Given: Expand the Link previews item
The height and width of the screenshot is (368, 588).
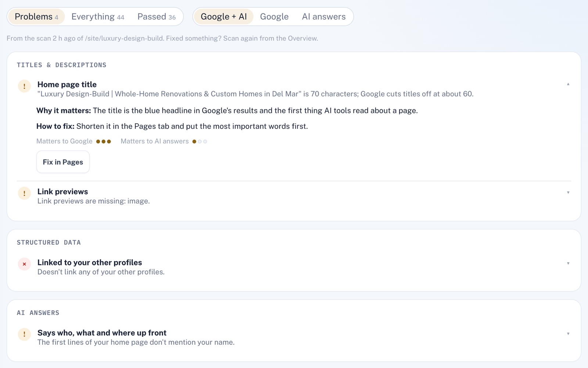Looking at the screenshot, I should (568, 192).
